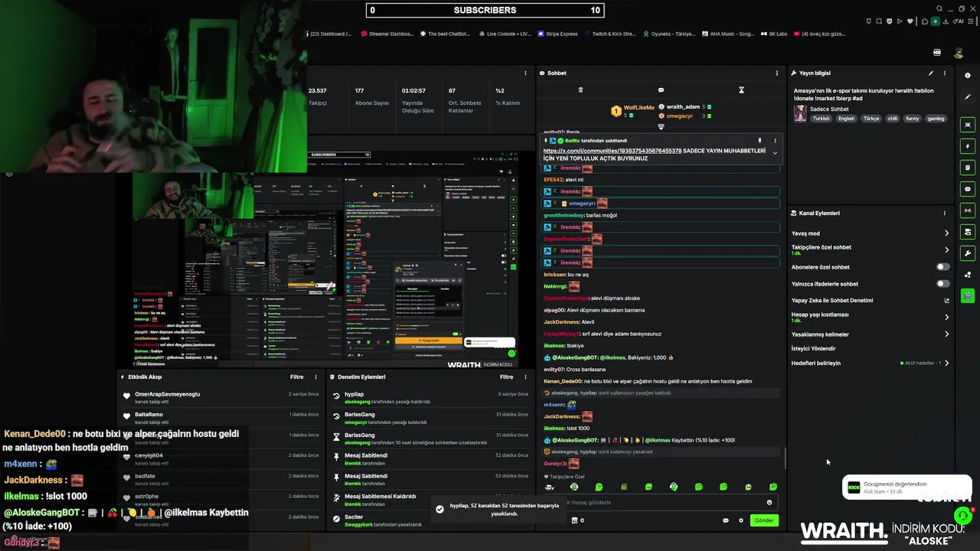Expand the Yavaş mod setting
The image size is (980, 551).
[946, 233]
